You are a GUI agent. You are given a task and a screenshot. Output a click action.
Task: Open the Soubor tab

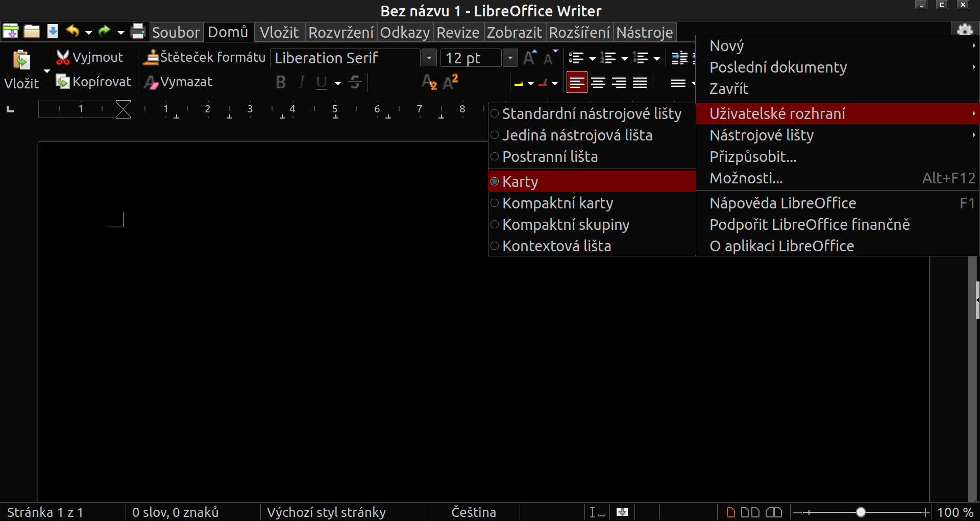[x=176, y=32]
